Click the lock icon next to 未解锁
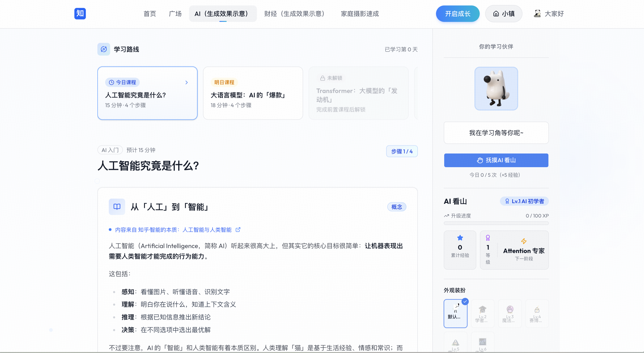 coord(323,78)
